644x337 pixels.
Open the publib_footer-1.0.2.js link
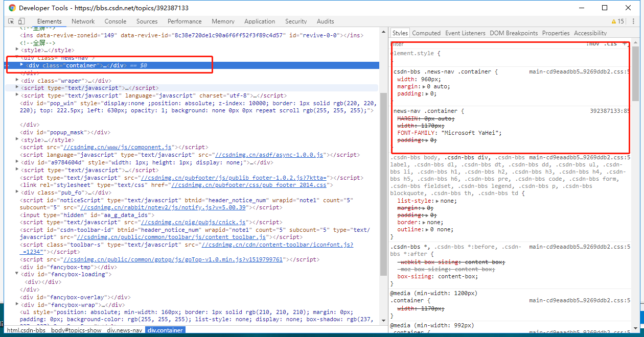(235, 177)
